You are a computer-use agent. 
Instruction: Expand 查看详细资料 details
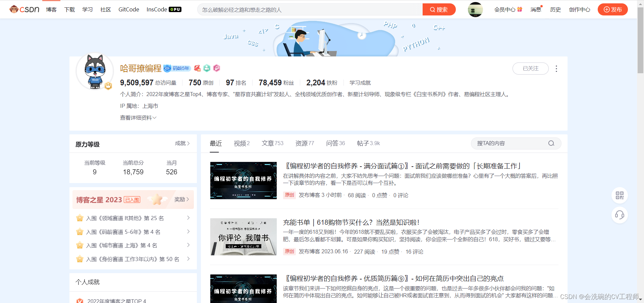(138, 118)
